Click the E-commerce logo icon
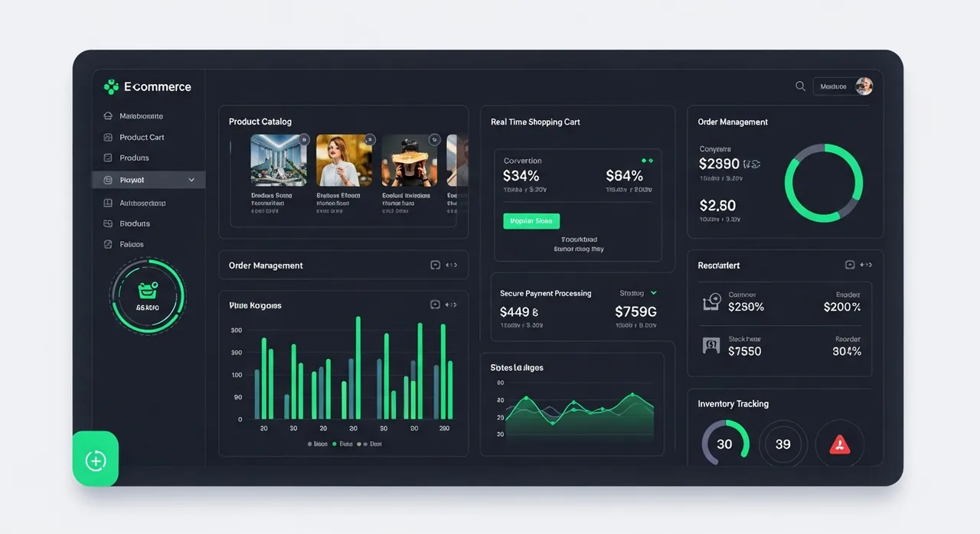Image resolution: width=980 pixels, height=534 pixels. (112, 86)
